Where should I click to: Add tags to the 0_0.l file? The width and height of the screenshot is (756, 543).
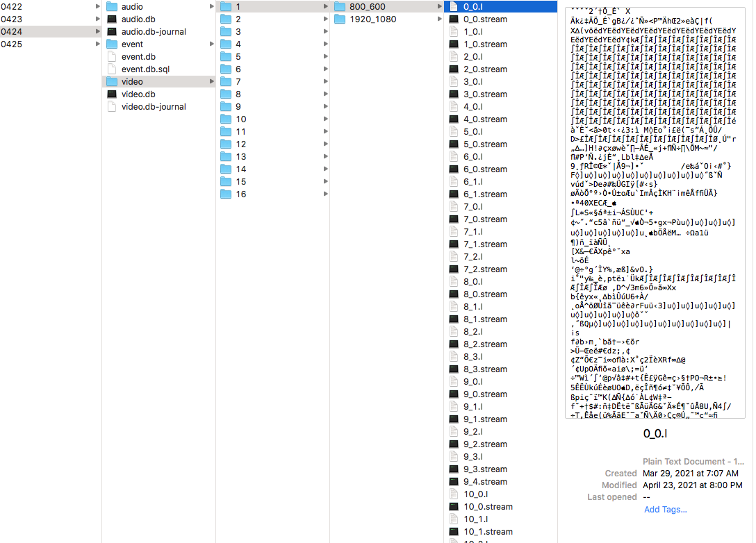click(x=666, y=510)
